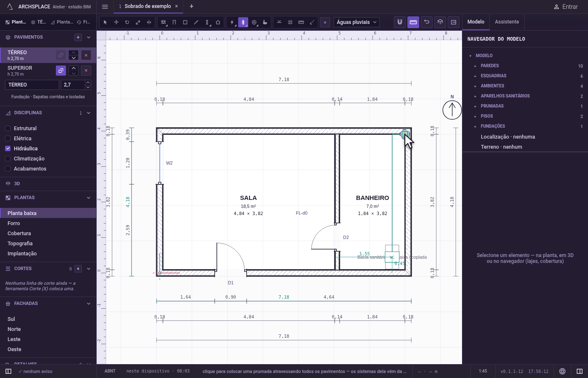
Task: Check the Climatização discipline
Action: (x=8, y=159)
